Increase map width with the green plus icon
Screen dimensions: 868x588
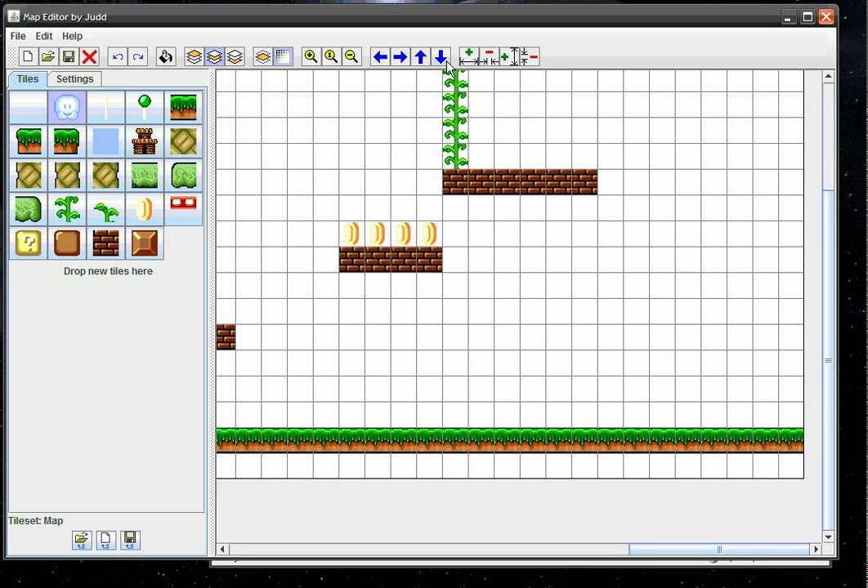469,56
